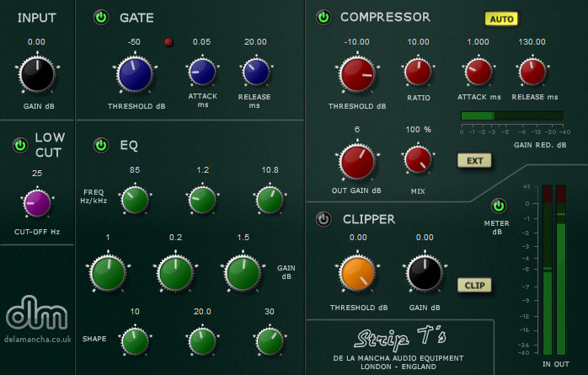Screen dimensions: 588x375
Task: Click the Compressor threshold value -10.00
Action: point(357,42)
